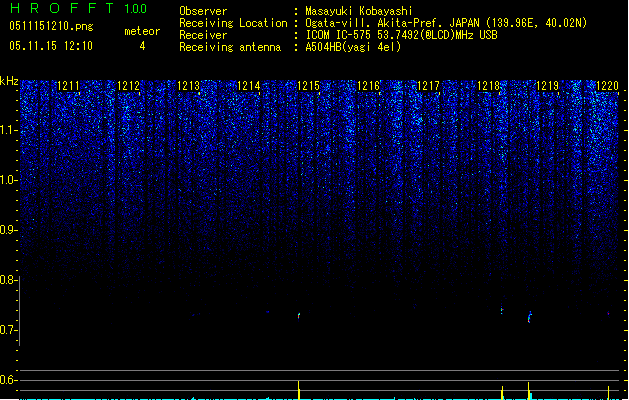Click the Receiver label
This screenshot has width=629, height=400.
coord(203,35)
